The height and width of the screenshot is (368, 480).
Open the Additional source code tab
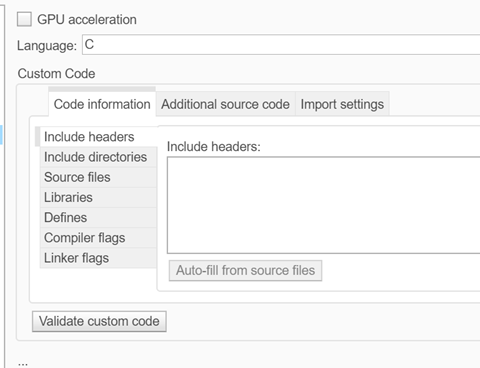225,104
